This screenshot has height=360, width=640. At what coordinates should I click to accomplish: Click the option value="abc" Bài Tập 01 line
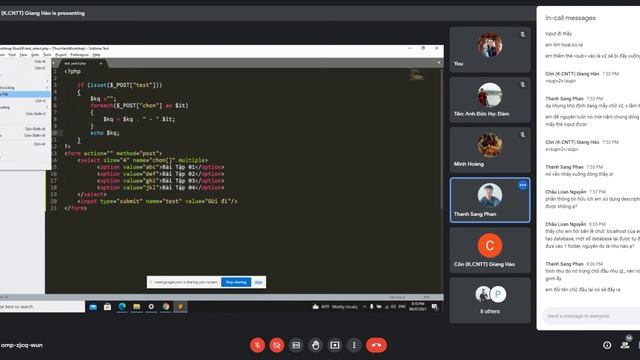click(x=160, y=167)
